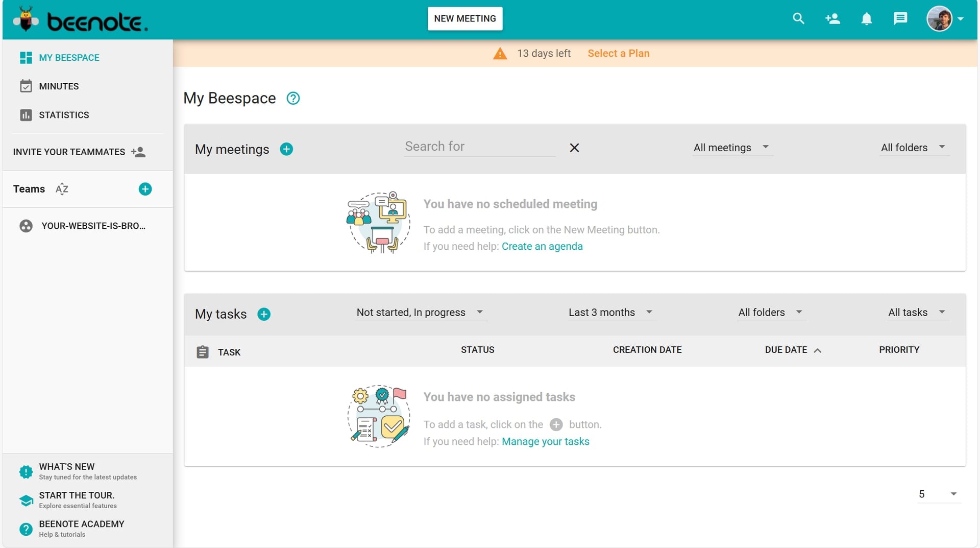
Task: Click the Beenote logo
Action: click(x=80, y=20)
